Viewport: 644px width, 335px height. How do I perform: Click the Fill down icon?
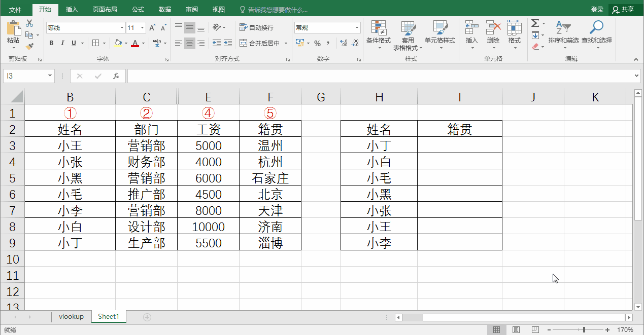535,35
